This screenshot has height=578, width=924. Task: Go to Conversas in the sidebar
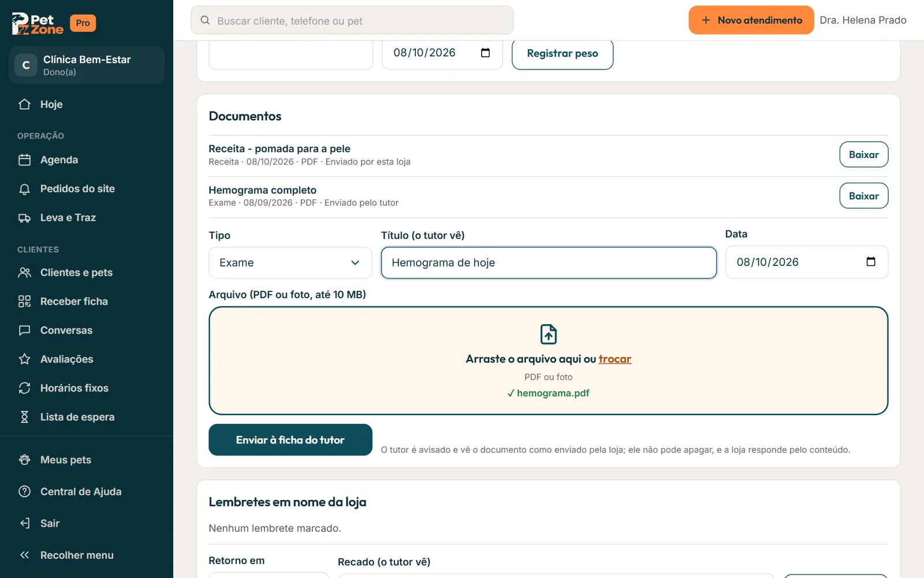click(87, 330)
